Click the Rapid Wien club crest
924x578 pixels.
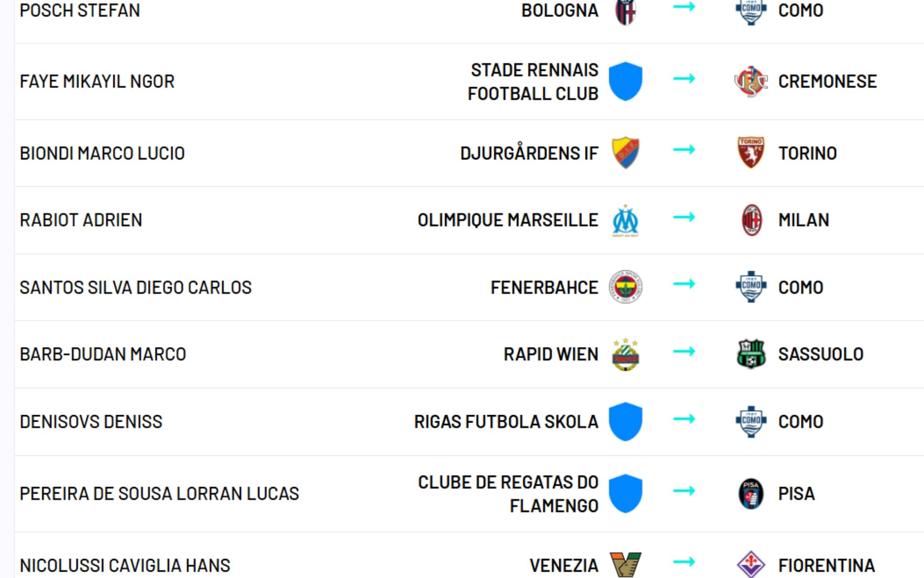pos(625,355)
